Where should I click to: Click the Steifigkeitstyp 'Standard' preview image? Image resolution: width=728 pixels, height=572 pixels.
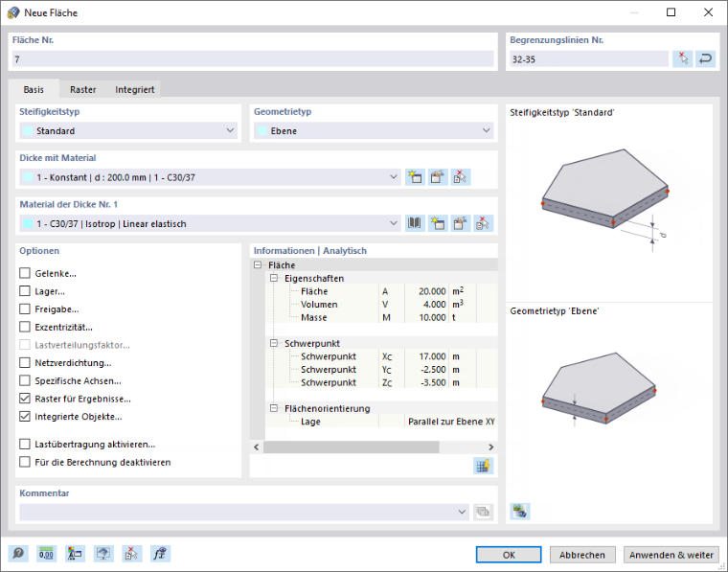coord(606,199)
